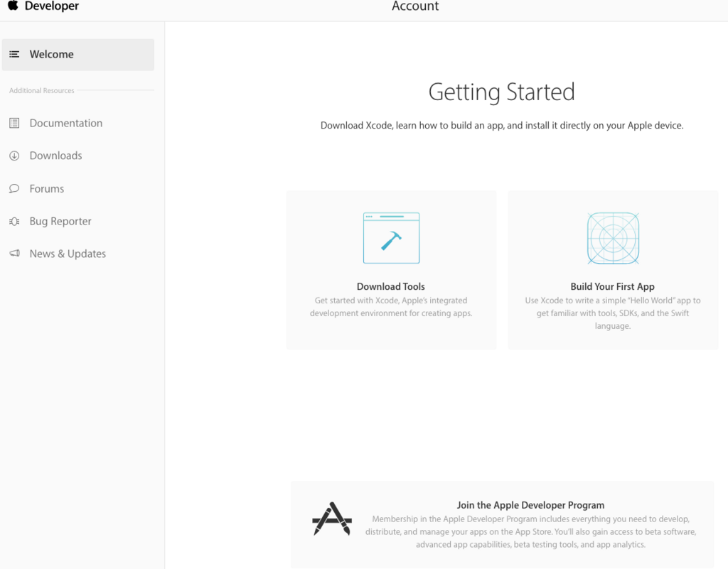The image size is (728, 569).
Task: Click the Getting Started heading
Action: 501,92
